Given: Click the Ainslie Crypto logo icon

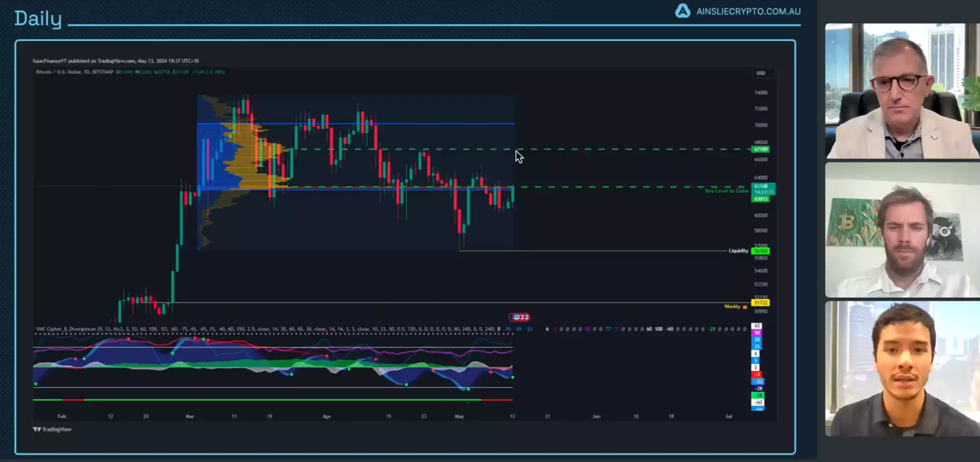Looking at the screenshot, I should coord(682,11).
